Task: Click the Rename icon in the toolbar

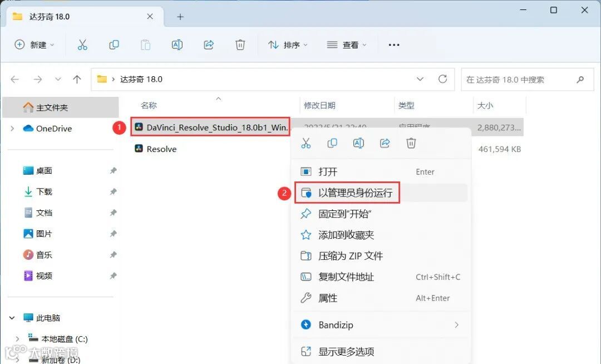Action: click(177, 45)
